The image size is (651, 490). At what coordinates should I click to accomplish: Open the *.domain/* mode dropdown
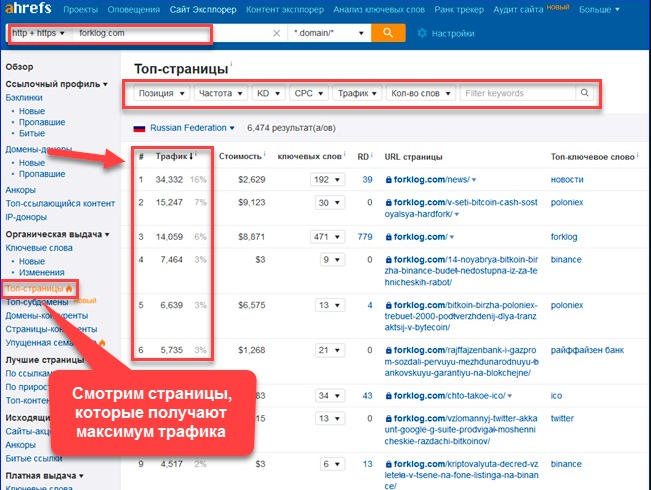[329, 33]
